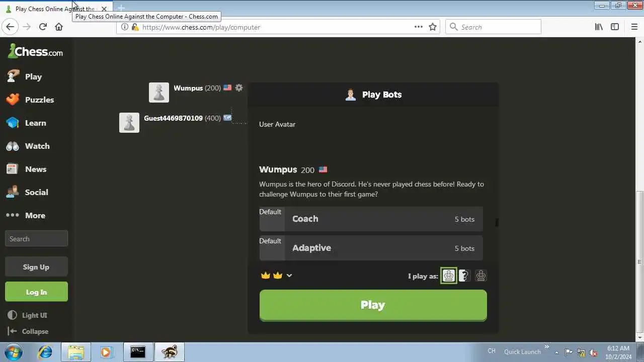Click the page vertical scrollbar
644x362 pixels.
pyautogui.click(x=640, y=261)
